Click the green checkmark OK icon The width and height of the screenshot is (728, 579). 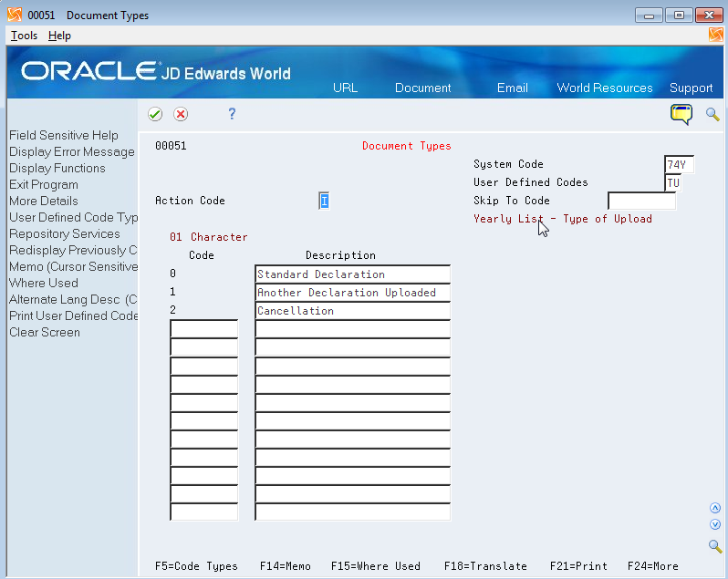pyautogui.click(x=155, y=114)
